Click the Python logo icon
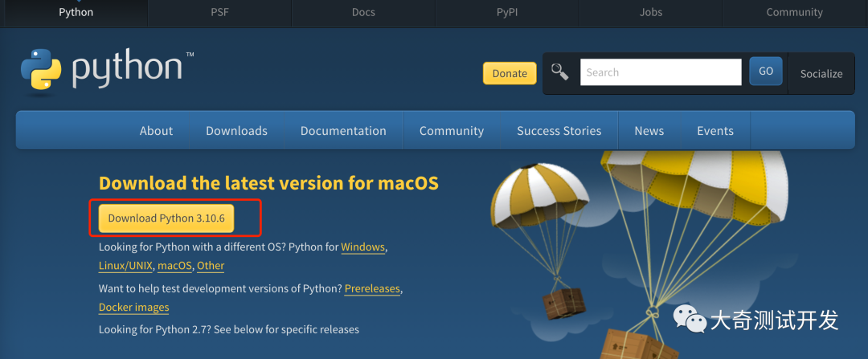The width and height of the screenshot is (868, 359). pyautogui.click(x=42, y=70)
